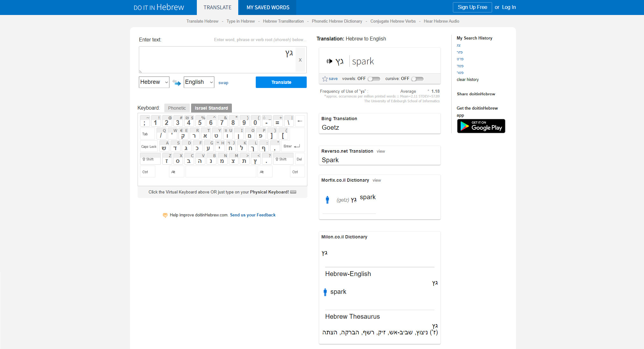Toggle vowels switch on
Viewport: 644px width, 349px height.
click(374, 79)
